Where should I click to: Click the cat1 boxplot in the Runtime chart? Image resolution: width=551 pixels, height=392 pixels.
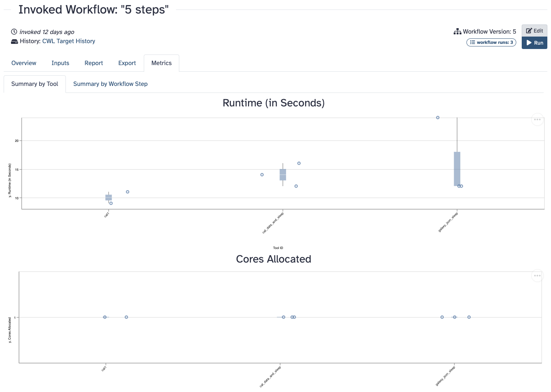(x=108, y=197)
